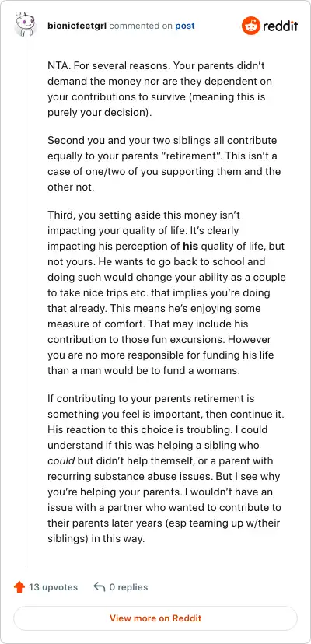The height and width of the screenshot is (644, 311).
Task: Open the "0 replies" label
Action: 128,587
